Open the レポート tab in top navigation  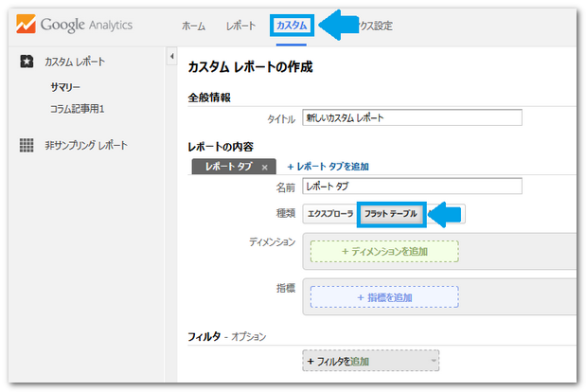click(240, 26)
